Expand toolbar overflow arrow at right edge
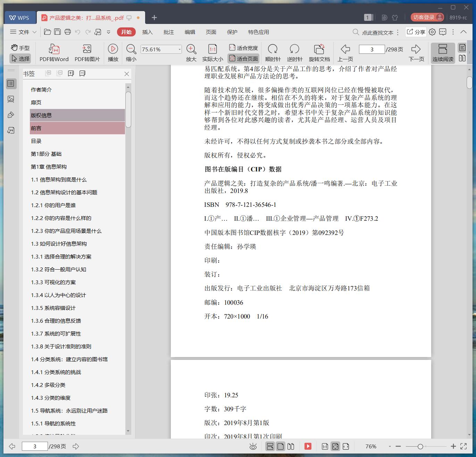The width and height of the screenshot is (476, 457). click(x=469, y=53)
